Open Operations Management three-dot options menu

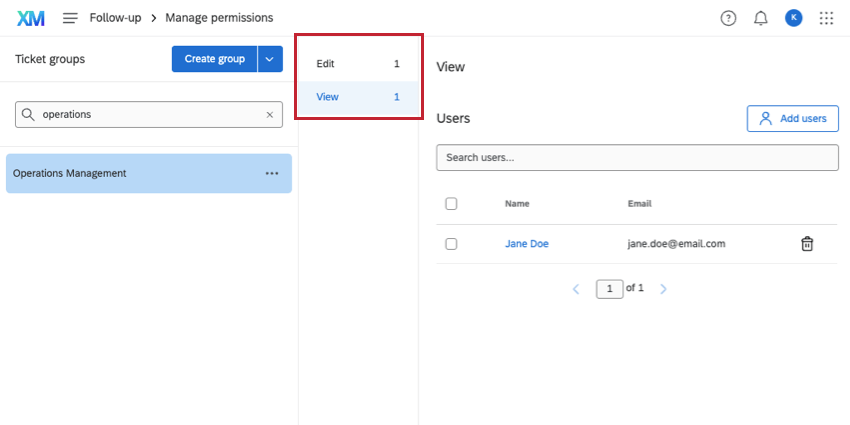(x=272, y=173)
